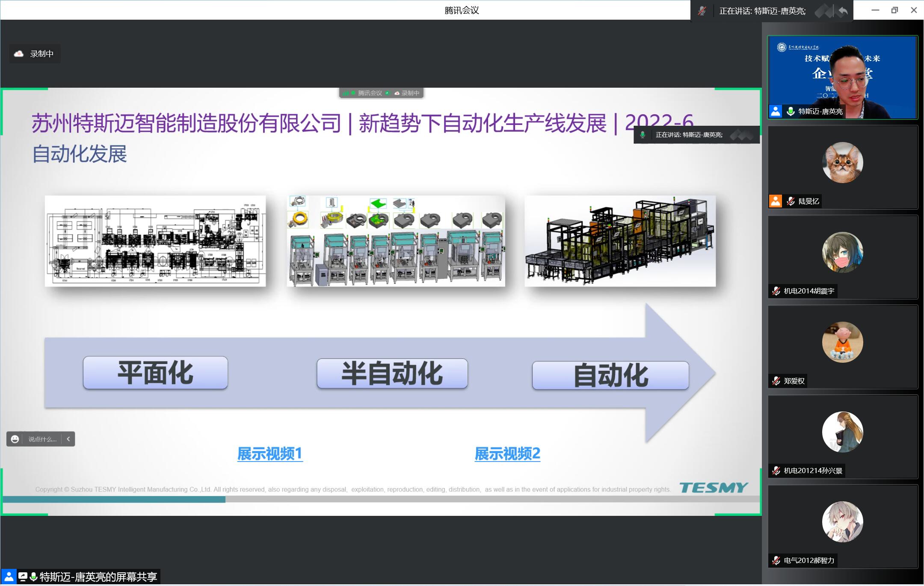Click screen share icon in bottom-left label
Screen dimensions: 924x586
[x=23, y=577]
